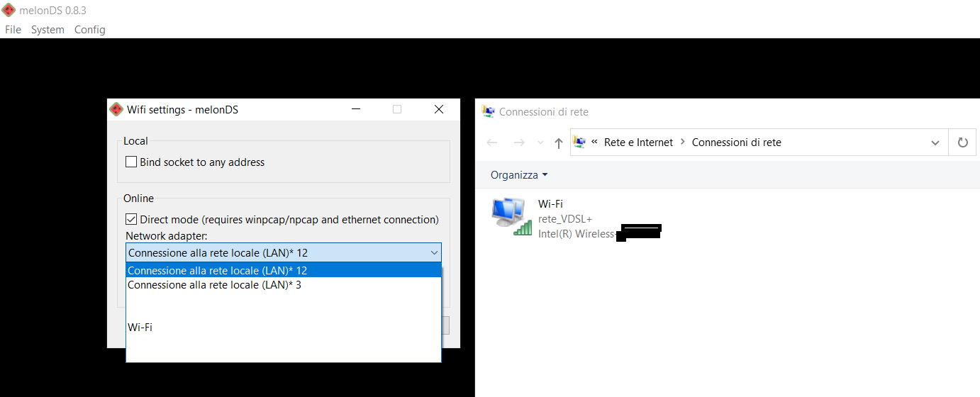Click the melonDS logo in the title bar
The height and width of the screenshot is (397, 980).
point(9,11)
